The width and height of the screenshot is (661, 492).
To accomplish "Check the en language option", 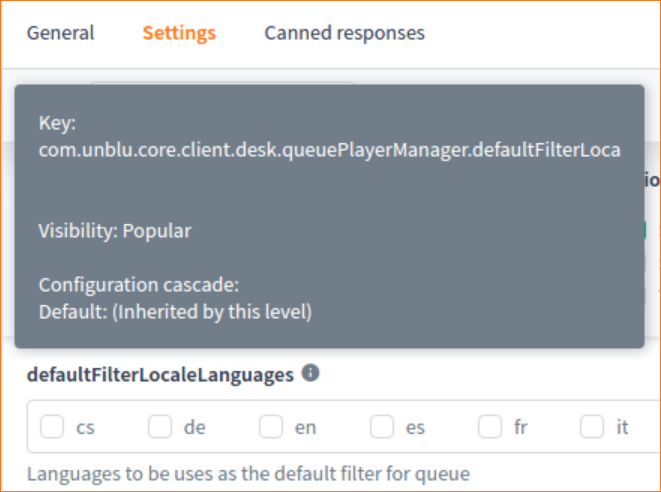I will click(x=271, y=427).
